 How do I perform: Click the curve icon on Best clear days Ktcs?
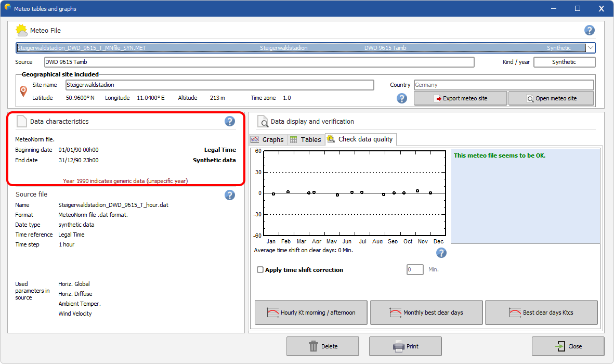click(515, 313)
